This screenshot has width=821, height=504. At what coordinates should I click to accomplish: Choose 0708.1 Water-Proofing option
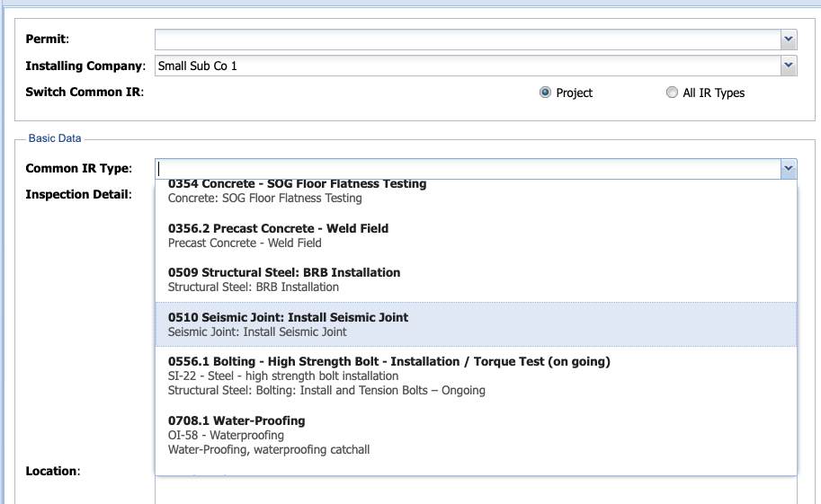[x=476, y=435]
